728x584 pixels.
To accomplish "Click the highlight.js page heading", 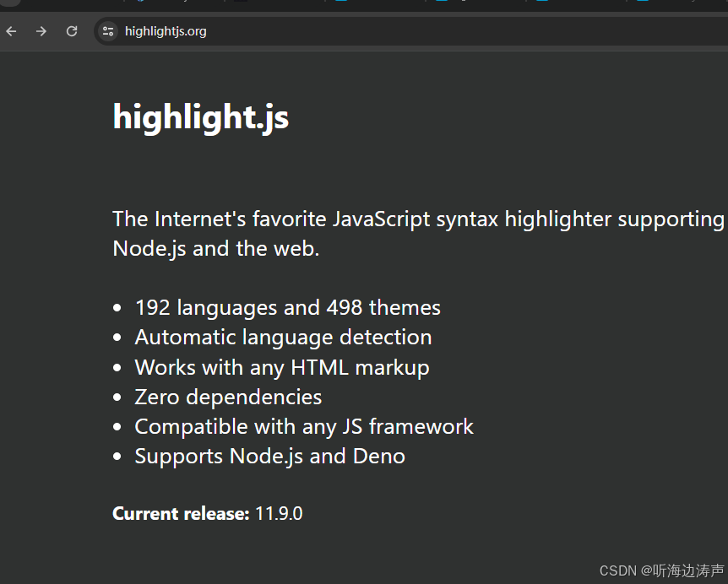I will [x=200, y=116].
